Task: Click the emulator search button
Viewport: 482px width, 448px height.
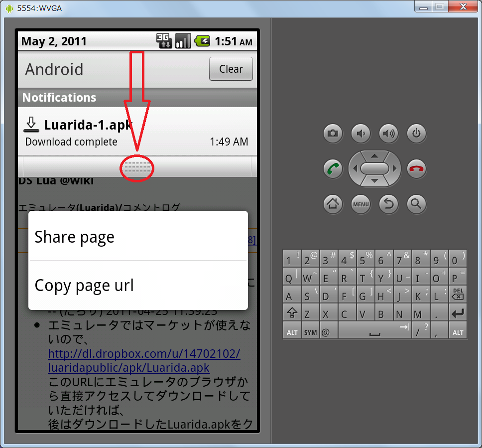Action: 417,204
